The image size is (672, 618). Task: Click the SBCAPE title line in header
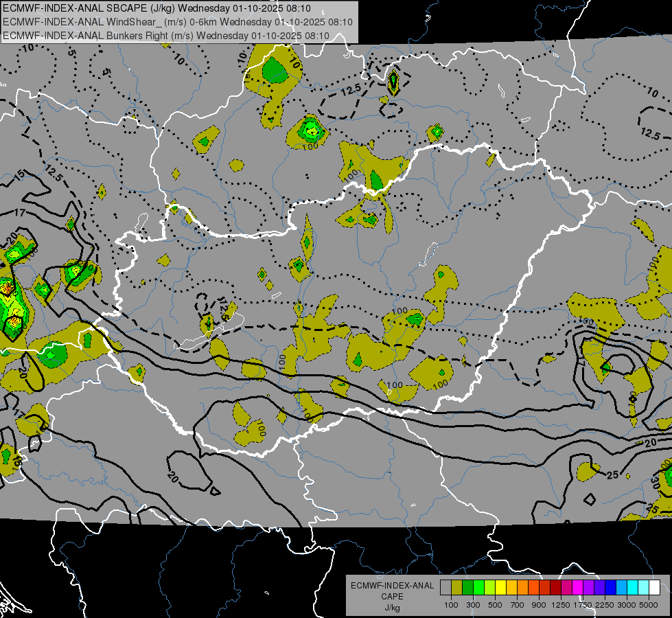coord(157,8)
